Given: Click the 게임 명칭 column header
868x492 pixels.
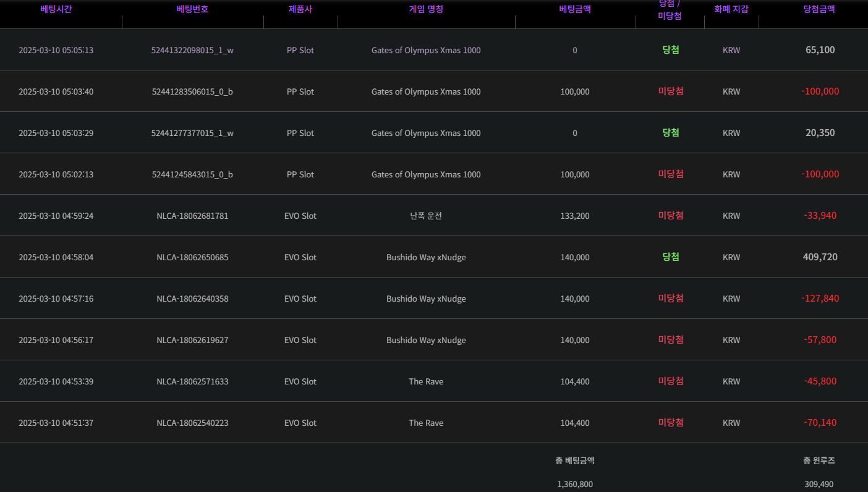Looking at the screenshot, I should point(426,9).
